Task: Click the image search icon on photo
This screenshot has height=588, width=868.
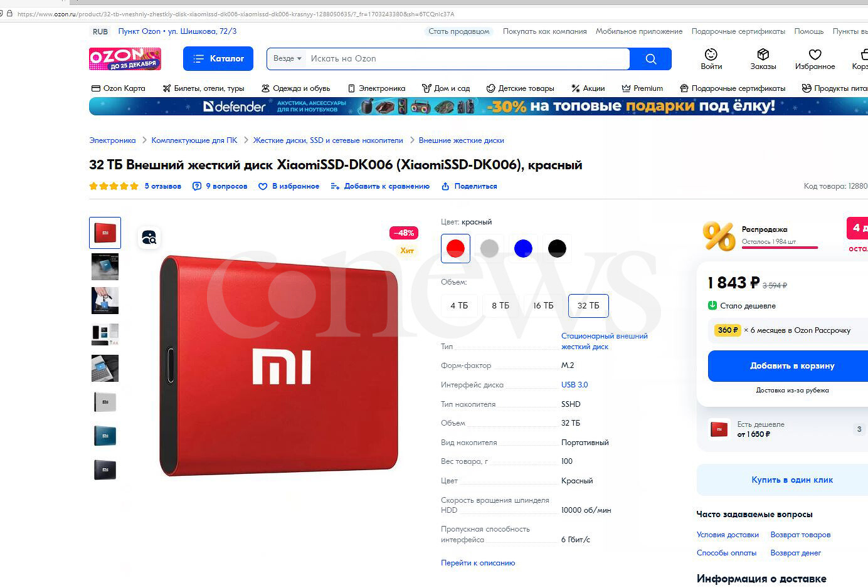Action: 149,237
